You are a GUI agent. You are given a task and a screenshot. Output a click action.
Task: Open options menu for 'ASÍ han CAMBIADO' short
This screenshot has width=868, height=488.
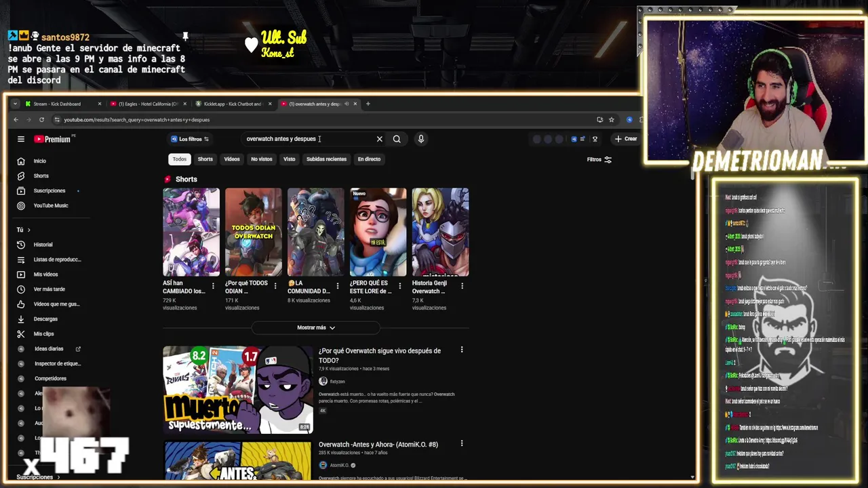point(213,287)
